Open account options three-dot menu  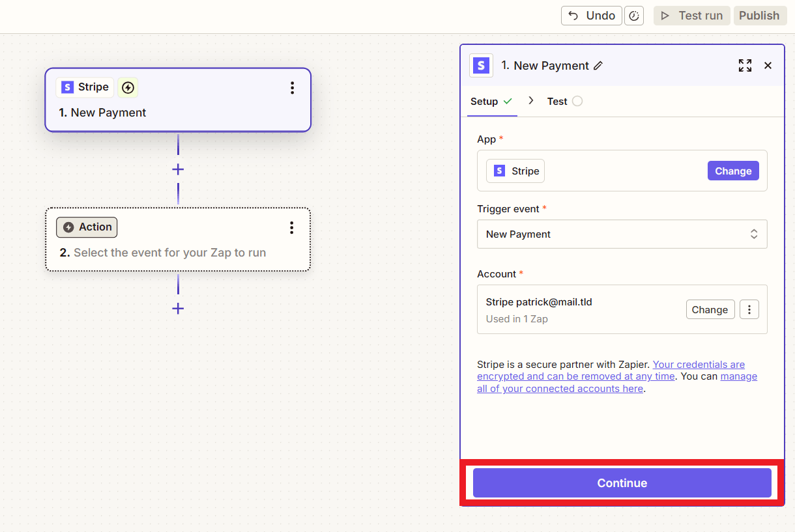(749, 309)
